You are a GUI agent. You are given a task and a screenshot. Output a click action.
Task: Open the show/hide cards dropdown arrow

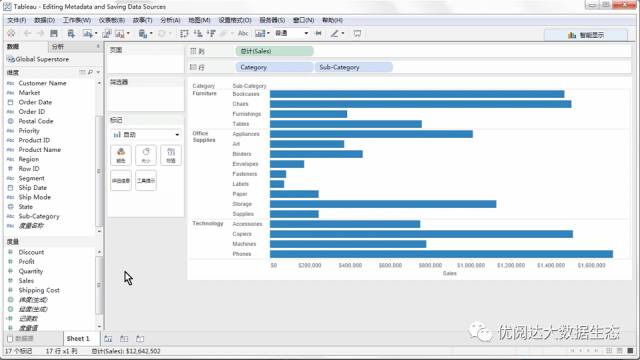click(268, 33)
